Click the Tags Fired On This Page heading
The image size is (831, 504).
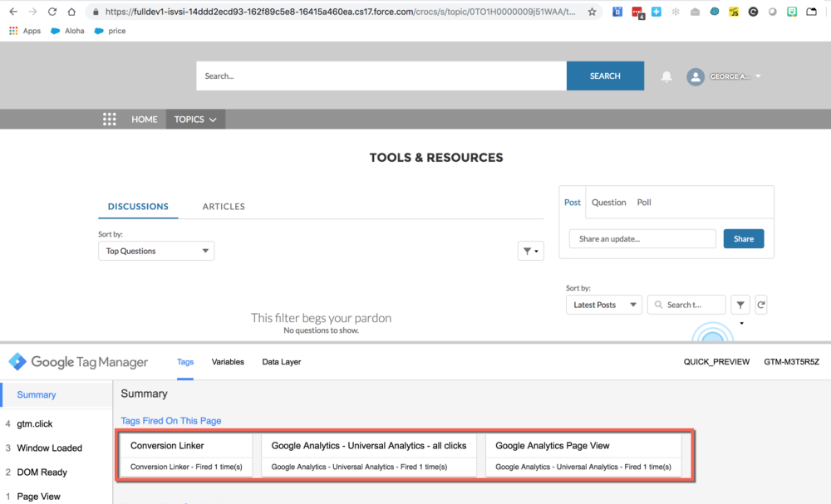170,421
